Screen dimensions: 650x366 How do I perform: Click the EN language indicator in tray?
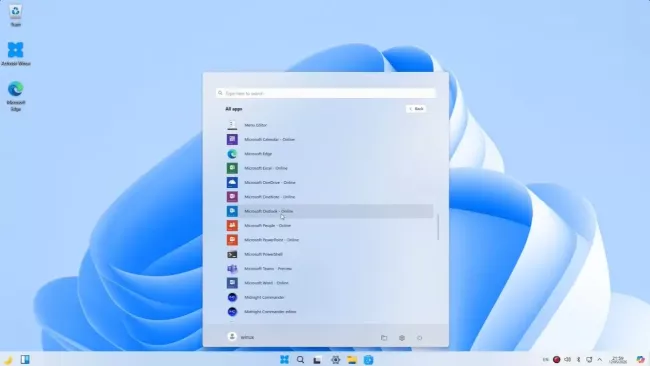pos(546,359)
